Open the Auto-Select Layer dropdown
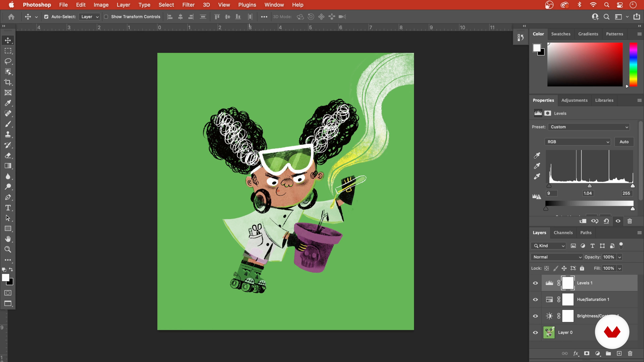Screen dimensions: 644x362 pyautogui.click(x=90, y=17)
